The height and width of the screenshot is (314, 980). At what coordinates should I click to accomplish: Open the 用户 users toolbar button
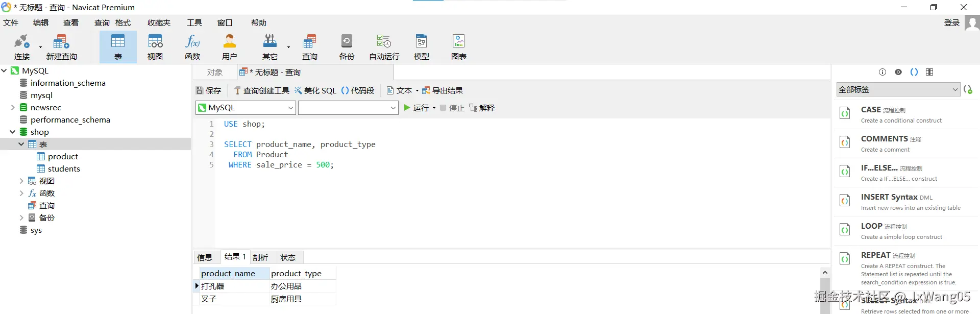[230, 47]
